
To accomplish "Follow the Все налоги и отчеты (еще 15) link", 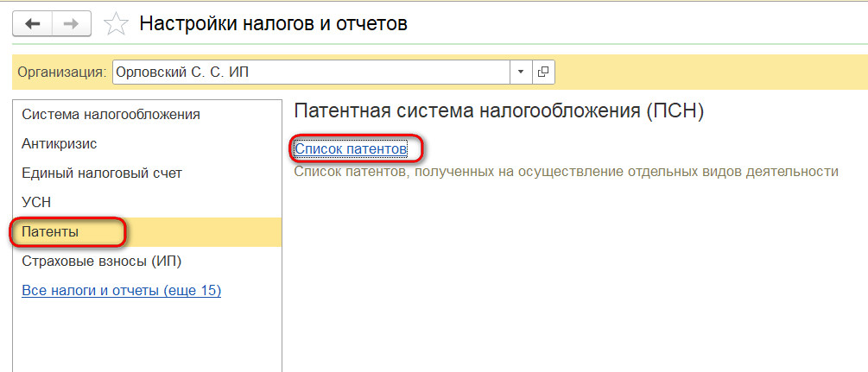I will click(121, 291).
